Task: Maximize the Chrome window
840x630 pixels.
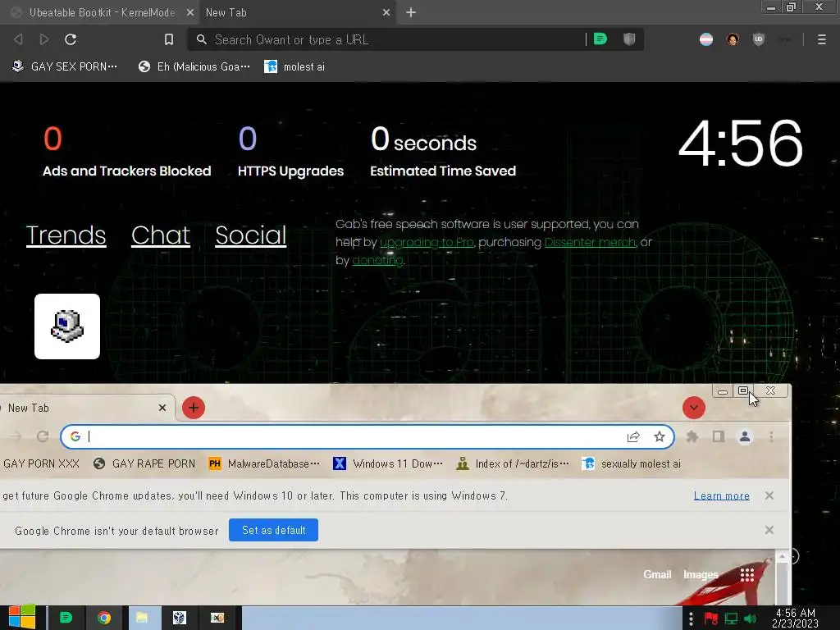Action: (x=743, y=391)
